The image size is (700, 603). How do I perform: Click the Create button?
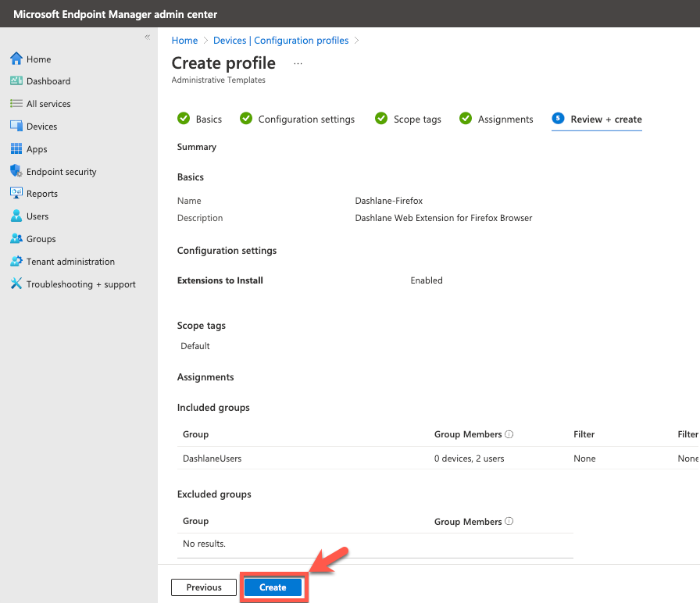[273, 587]
